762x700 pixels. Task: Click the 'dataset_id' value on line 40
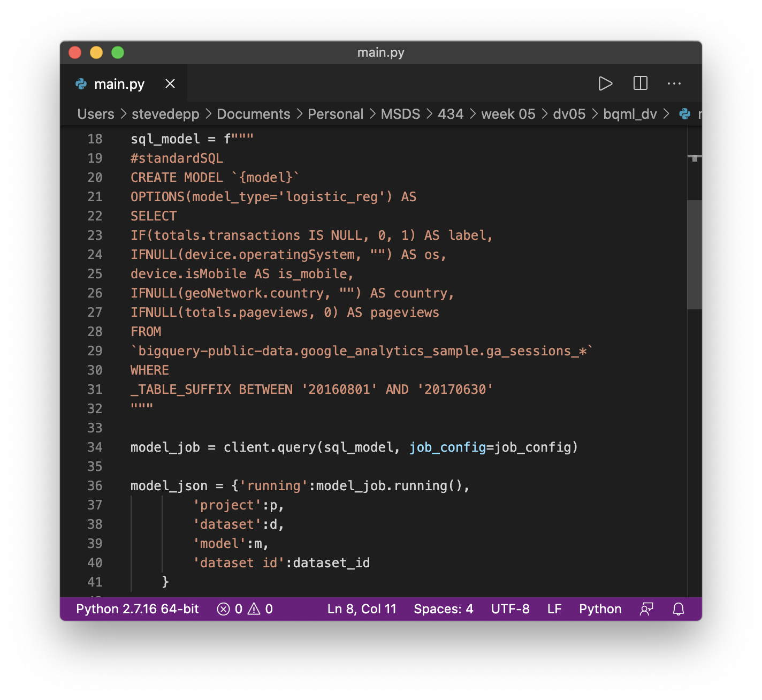coord(331,563)
